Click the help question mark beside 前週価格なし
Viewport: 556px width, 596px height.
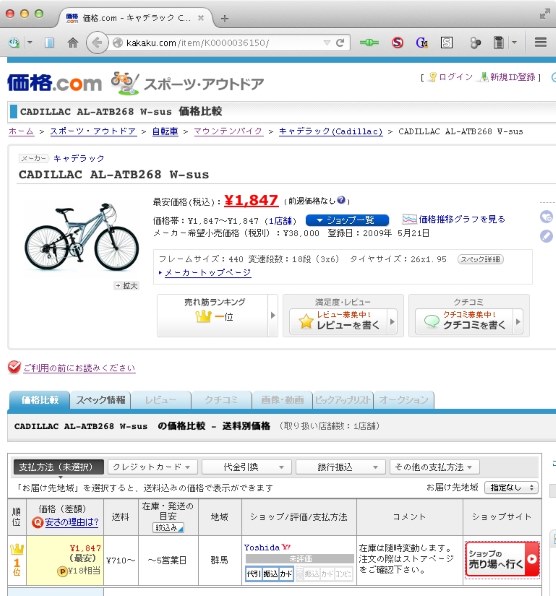pyautogui.click(x=341, y=200)
